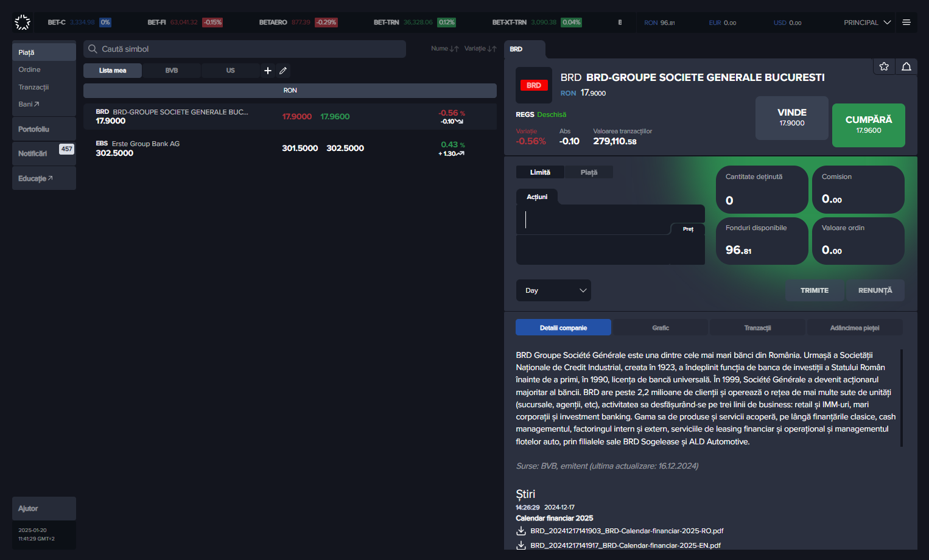Viewport: 929px width, 560px height.
Task: Submit order with TRIMITE button
Action: (x=815, y=290)
